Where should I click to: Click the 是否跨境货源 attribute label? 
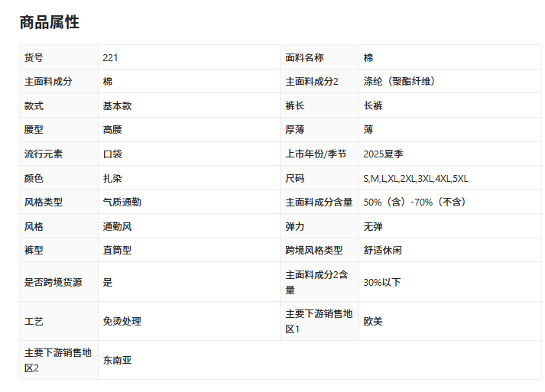pyautogui.click(x=53, y=282)
